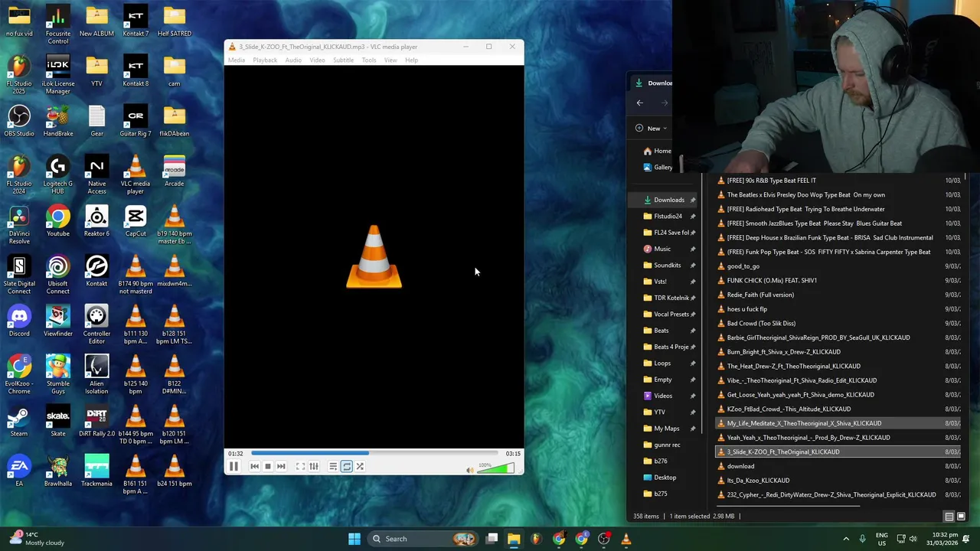
Task: Open the Media menu in VLC
Action: click(x=236, y=60)
